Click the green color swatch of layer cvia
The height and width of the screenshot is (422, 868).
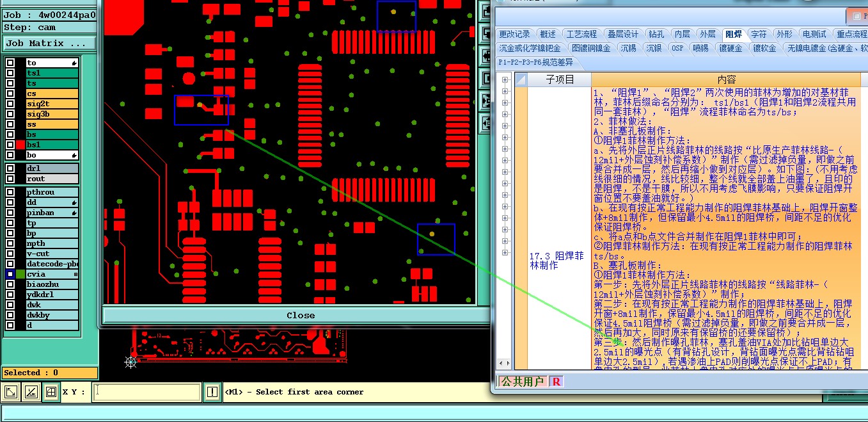(20, 274)
